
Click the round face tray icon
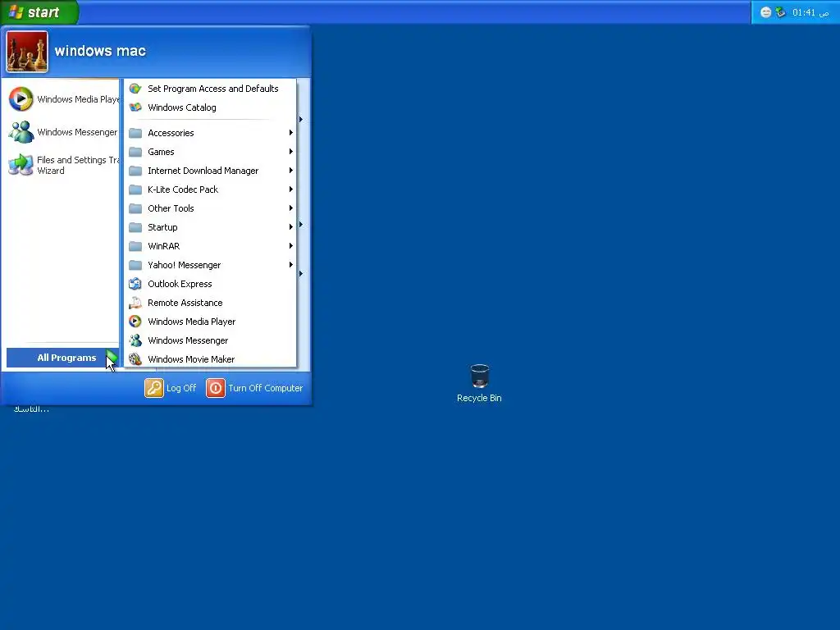pyautogui.click(x=766, y=12)
